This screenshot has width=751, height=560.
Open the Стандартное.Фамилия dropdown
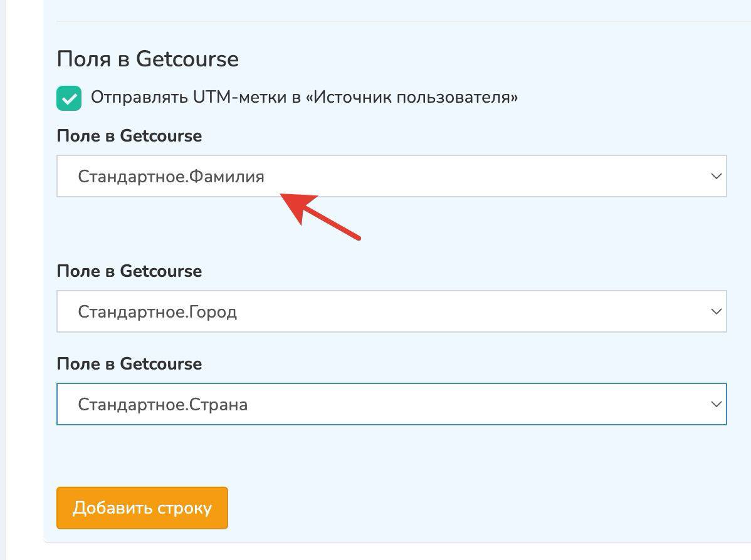click(391, 176)
